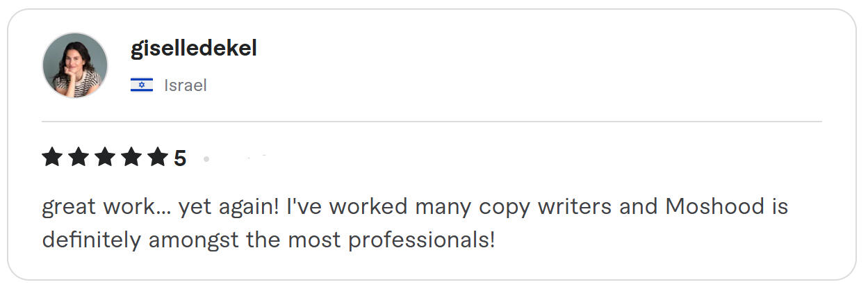Open giselledekel's profile photo
868x289 pixels.
tap(75, 65)
